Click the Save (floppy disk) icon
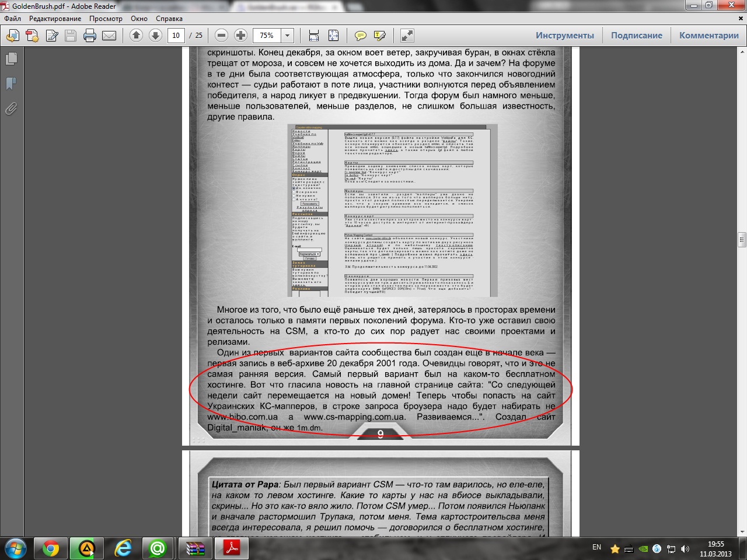 (71, 36)
